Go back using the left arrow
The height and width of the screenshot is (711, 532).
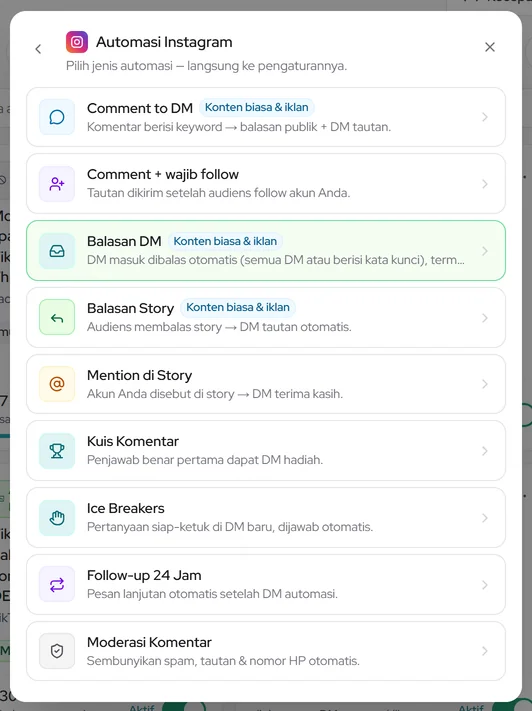(x=38, y=49)
